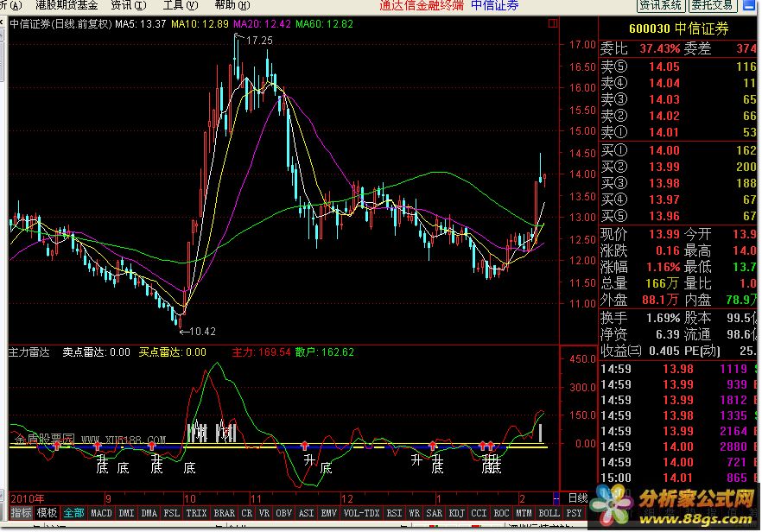Select the MACD indicator
762x532 pixels.
click(x=101, y=512)
